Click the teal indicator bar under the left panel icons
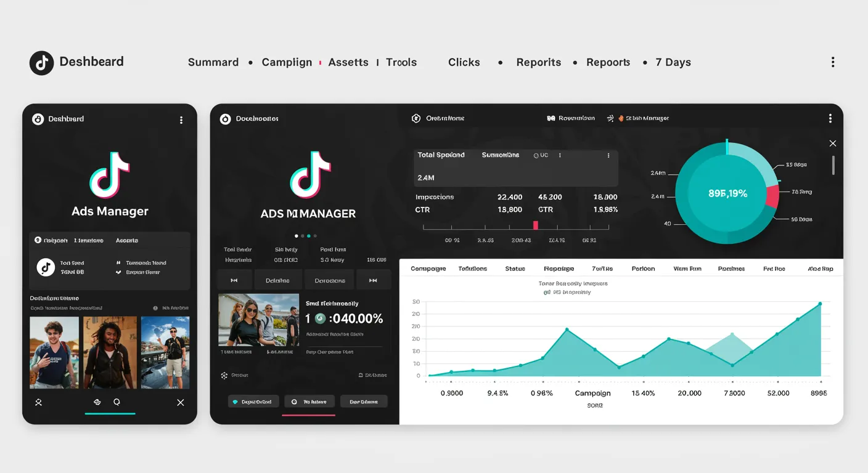868x473 pixels. tap(110, 414)
